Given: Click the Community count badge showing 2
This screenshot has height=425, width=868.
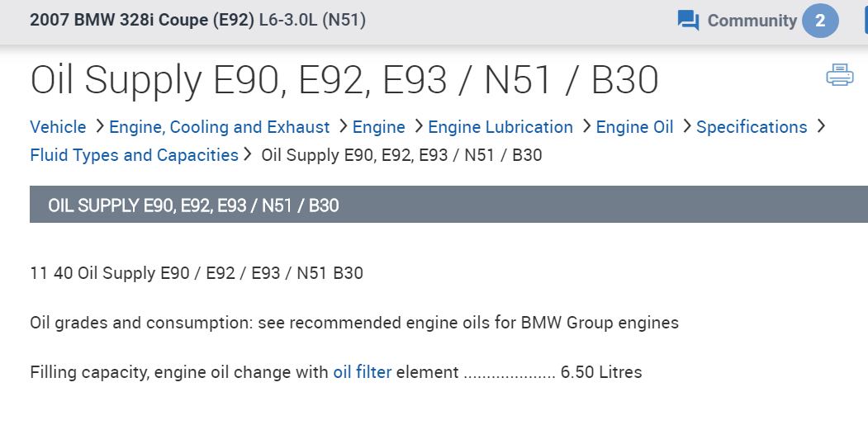Looking at the screenshot, I should (x=820, y=21).
